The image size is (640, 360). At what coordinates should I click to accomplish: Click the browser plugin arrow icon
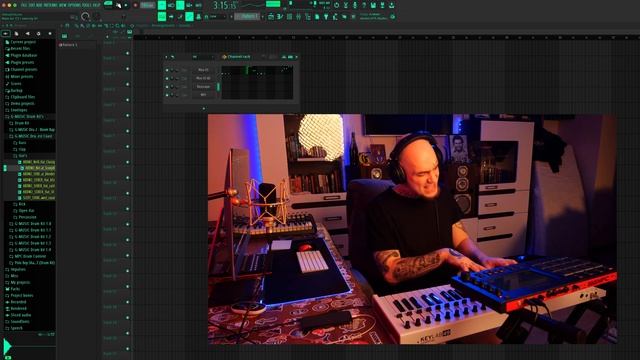27,33
